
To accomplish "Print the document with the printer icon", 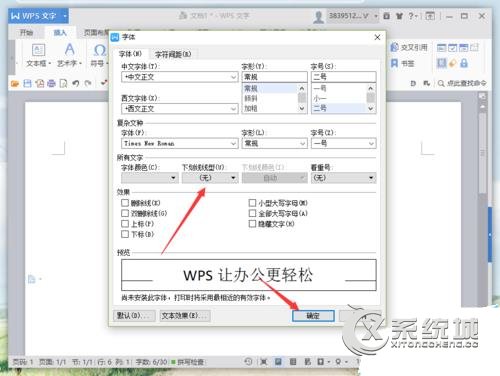I will [x=51, y=83].
